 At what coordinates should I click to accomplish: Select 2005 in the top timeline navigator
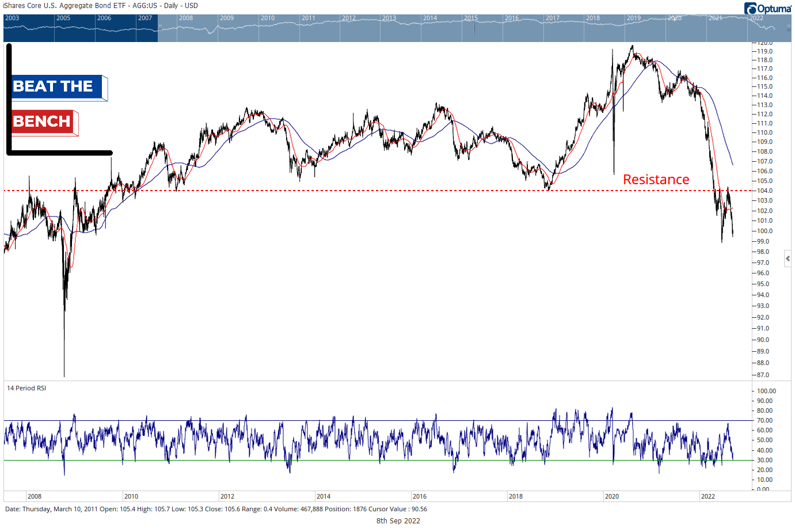63,18
